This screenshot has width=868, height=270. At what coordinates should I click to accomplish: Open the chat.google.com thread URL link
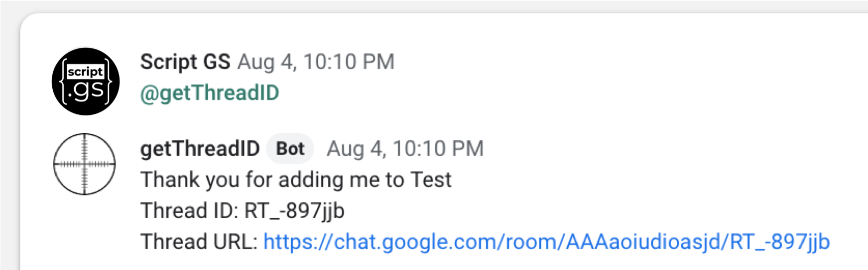click(x=546, y=242)
